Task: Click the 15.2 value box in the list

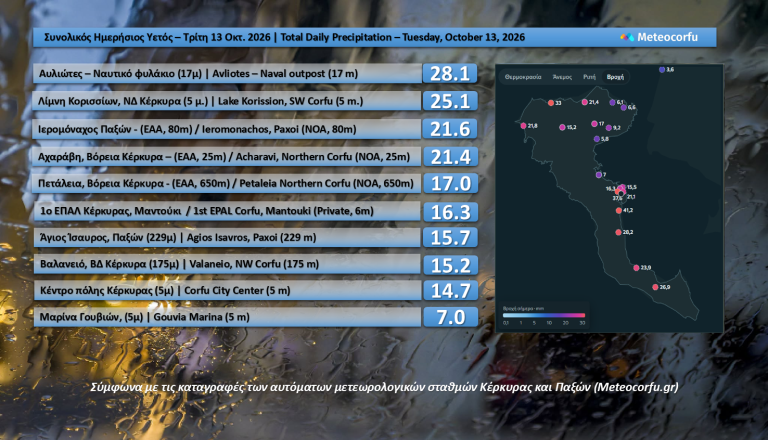Action: 451,265
